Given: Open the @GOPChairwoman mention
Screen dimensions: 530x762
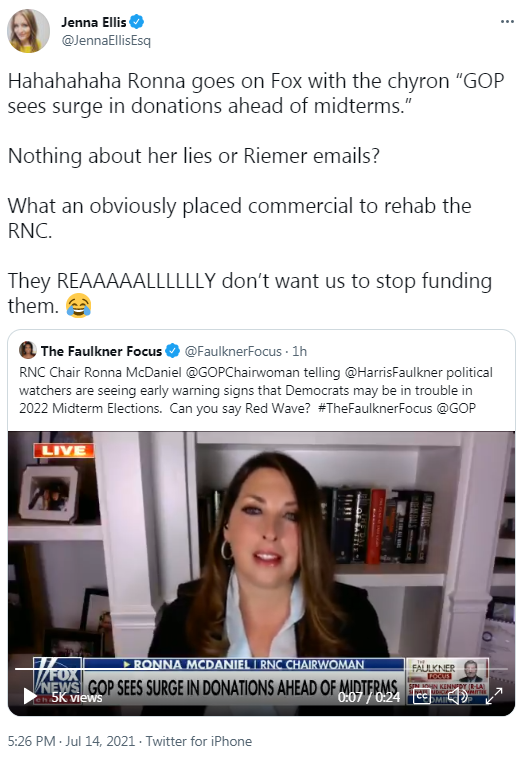Looking at the screenshot, I should tap(243, 373).
